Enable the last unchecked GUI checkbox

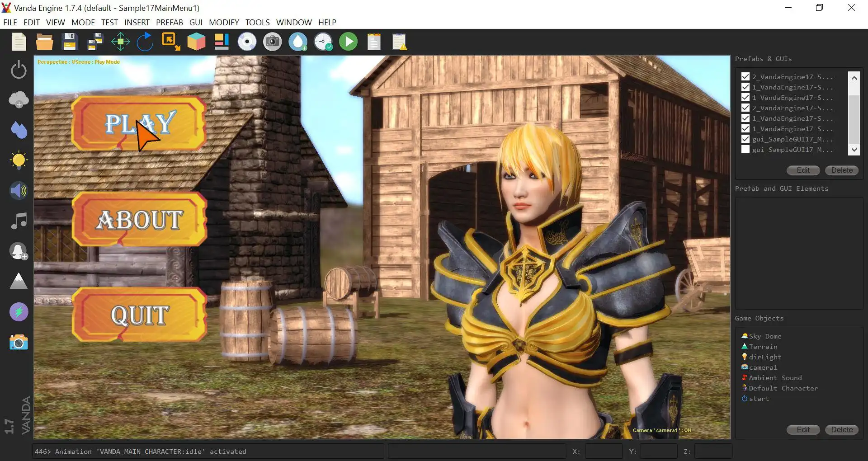[x=745, y=149]
